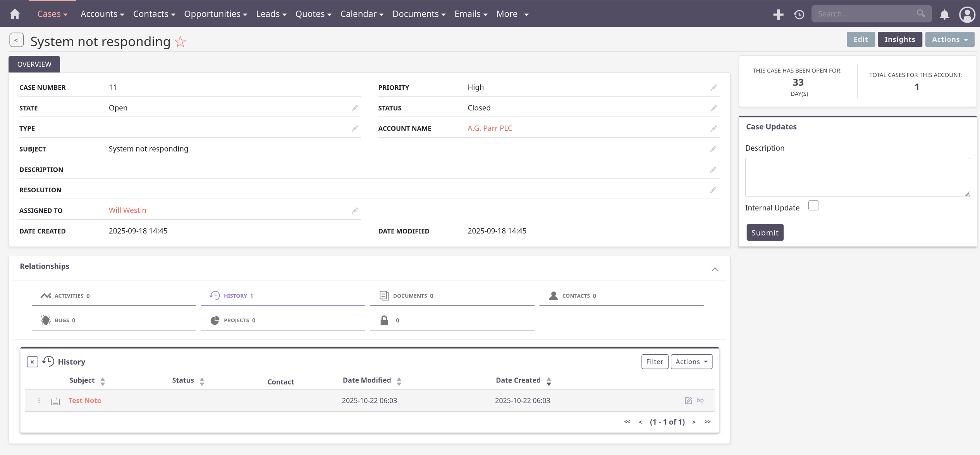
Task: Open the notifications bell
Action: pyautogui.click(x=944, y=14)
